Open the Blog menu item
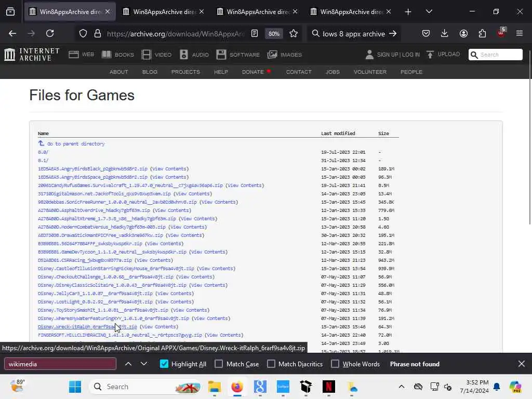Viewport: 532px width, 399px height. 150,72
